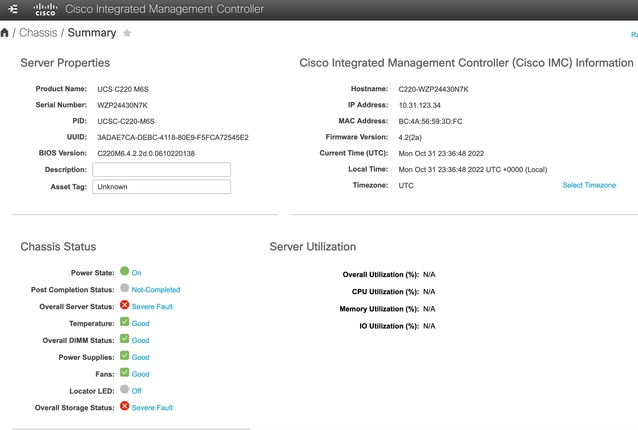Viewport: 638px width, 430px height.
Task: Select firmware version 4.2(2a)
Action: pyautogui.click(x=410, y=138)
